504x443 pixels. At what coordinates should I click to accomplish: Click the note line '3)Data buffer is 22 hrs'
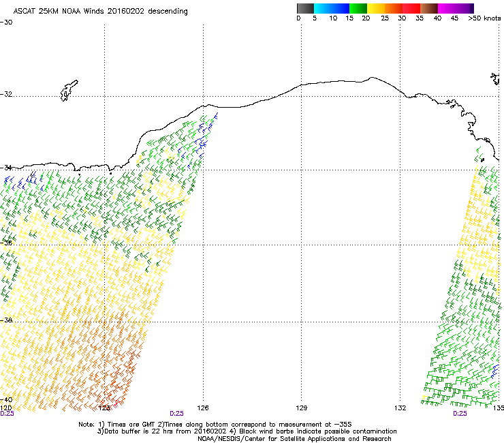coord(247,431)
